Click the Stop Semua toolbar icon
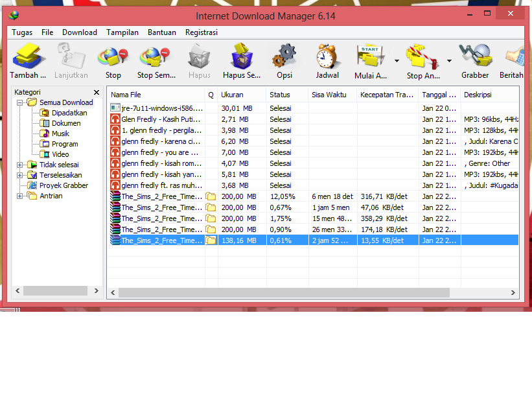 point(156,56)
